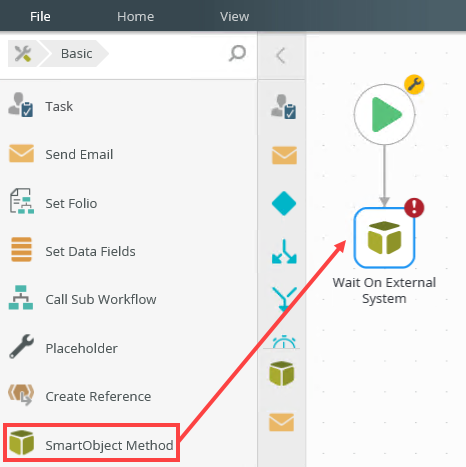Image resolution: width=466 pixels, height=467 pixels.
Task: Open the File menu
Action: coord(40,16)
